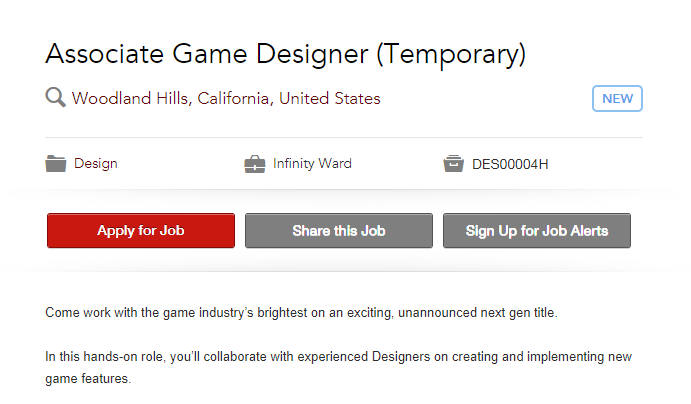Open the Share this Job button
This screenshot has height=404, width=691.
pos(339,230)
